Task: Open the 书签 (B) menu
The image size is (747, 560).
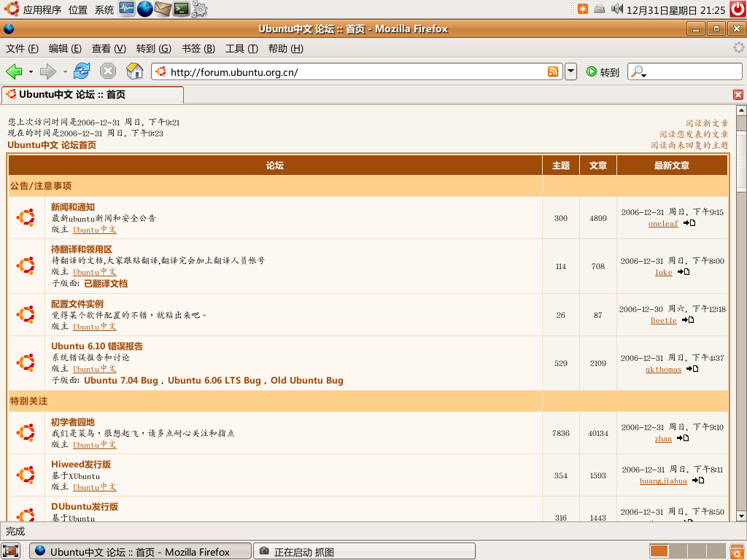Action: point(198,49)
